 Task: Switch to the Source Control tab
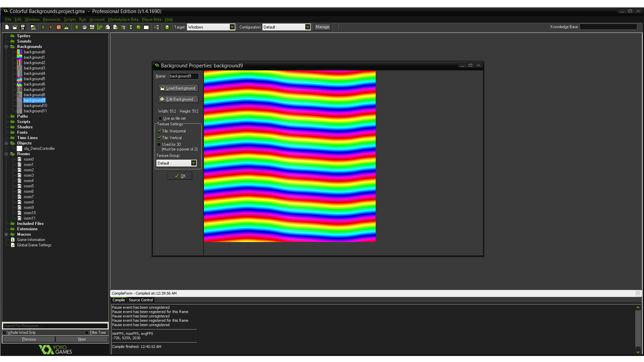pyautogui.click(x=141, y=300)
